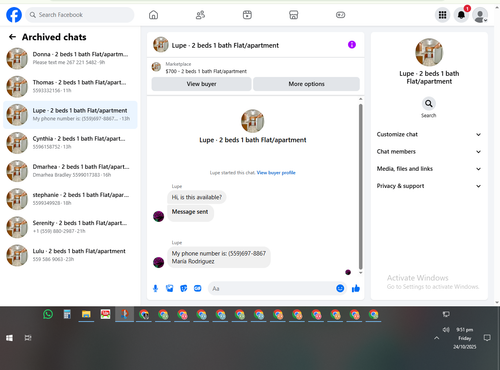The height and width of the screenshot is (370, 500).
Task: Click the large listing photo in details panel
Action: point(429,52)
